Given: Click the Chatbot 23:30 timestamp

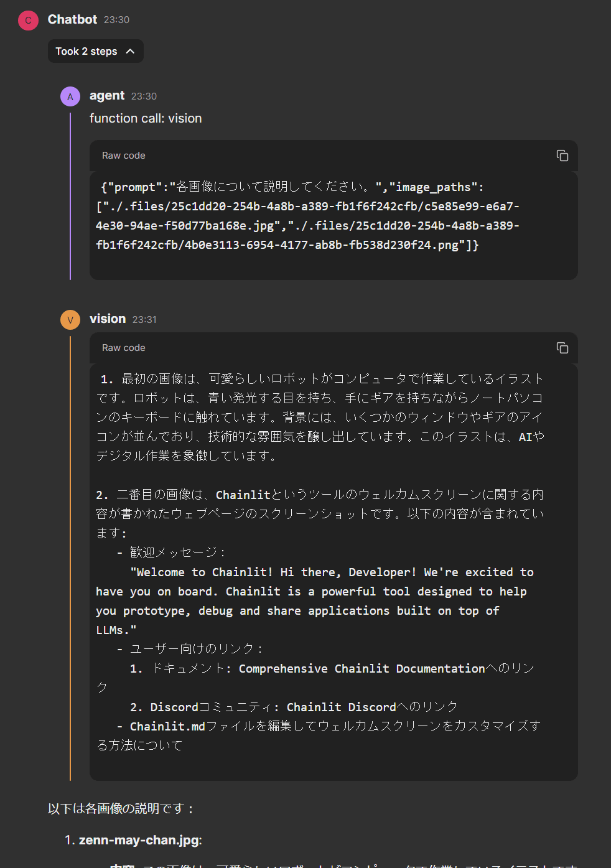Looking at the screenshot, I should click(x=116, y=20).
